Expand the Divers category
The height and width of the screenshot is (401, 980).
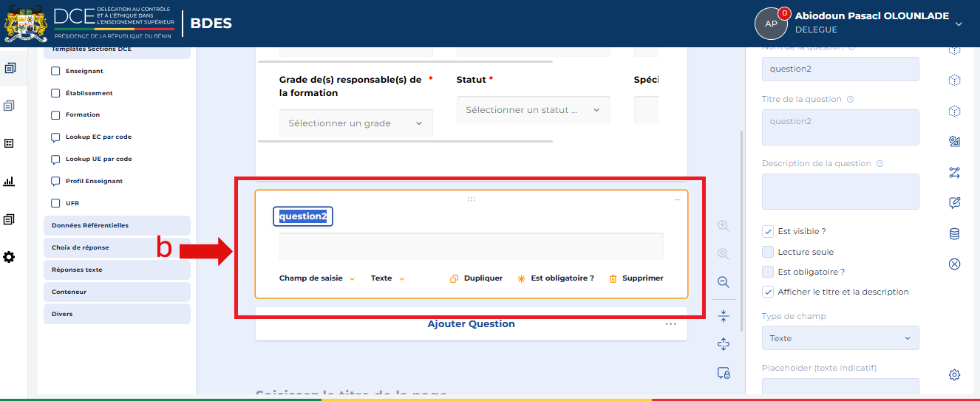pos(117,314)
